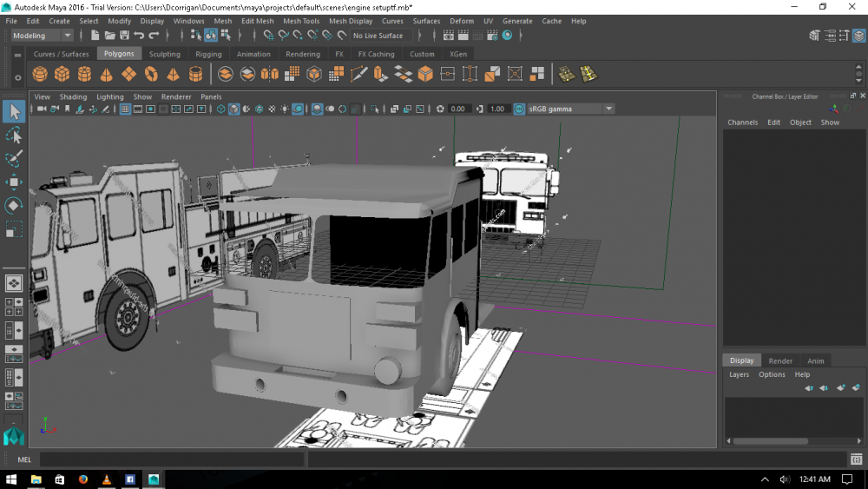The height and width of the screenshot is (489, 868).
Task: Open the Modeling menu set dropdown
Action: tap(42, 36)
